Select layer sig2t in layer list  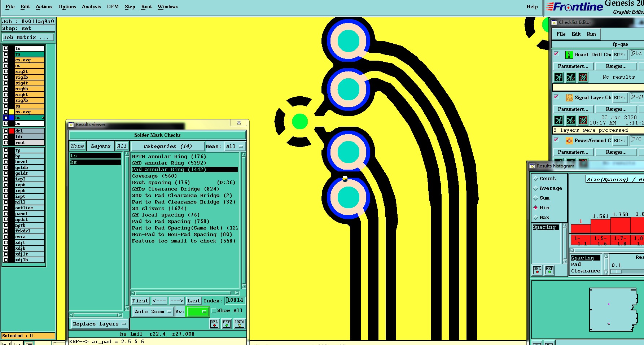pos(29,71)
